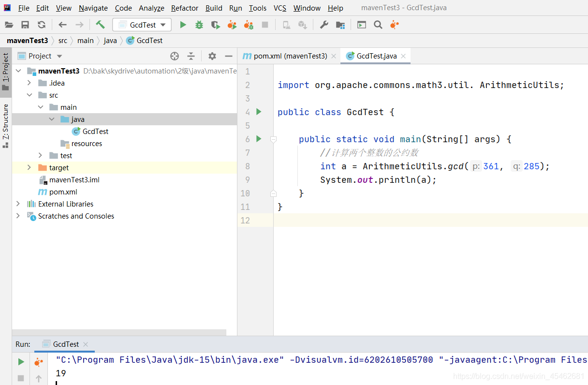Click Run with VisualVM toolbar icon
Image resolution: width=588 pixels, height=385 pixels.
232,25
